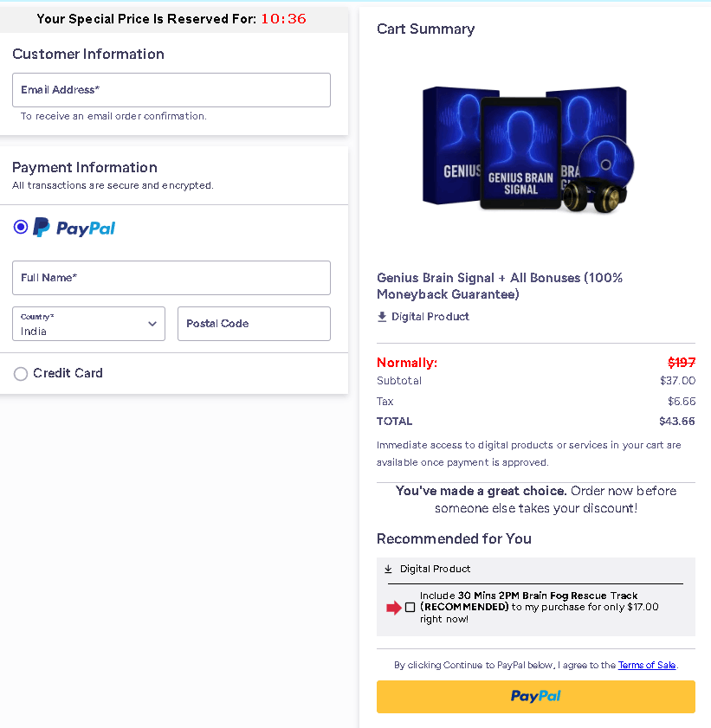Click the download icon beside Digital Product
711x728 pixels.
[x=381, y=317]
